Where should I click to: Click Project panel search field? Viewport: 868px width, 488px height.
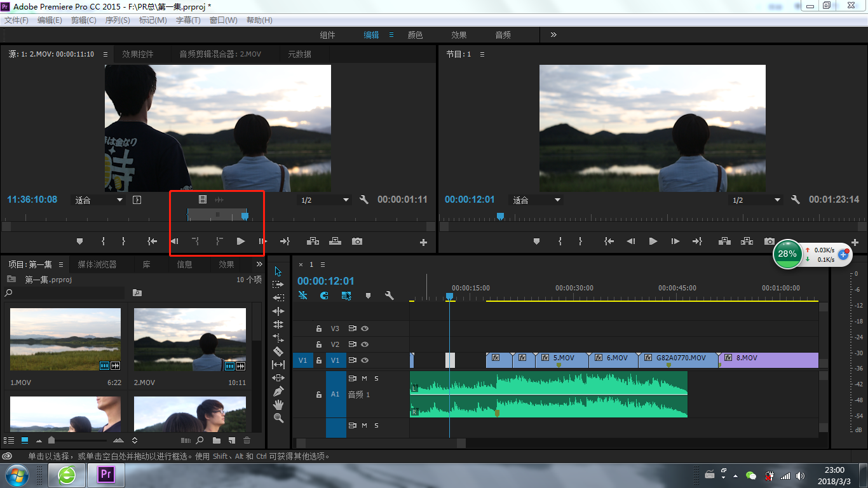pyautogui.click(x=64, y=293)
